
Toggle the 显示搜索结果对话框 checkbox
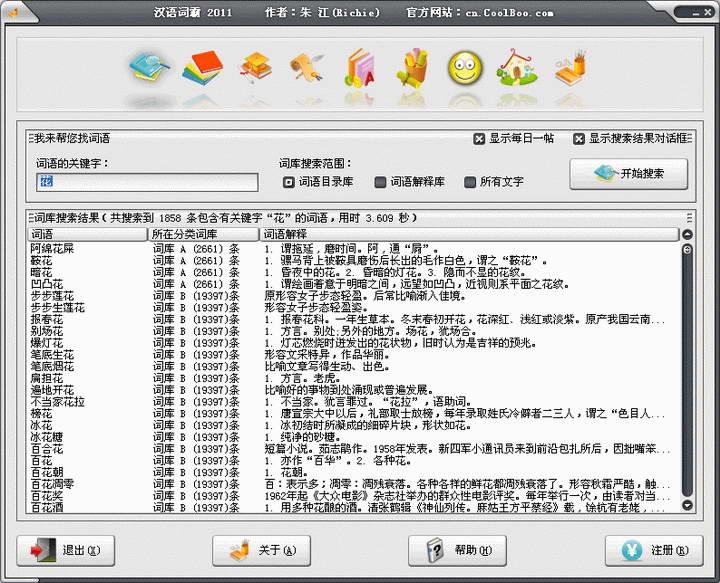(x=631, y=139)
